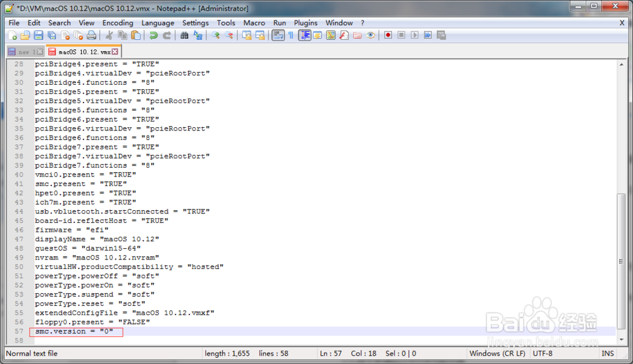
Task: Click the user defined language icon
Action: [318, 35]
